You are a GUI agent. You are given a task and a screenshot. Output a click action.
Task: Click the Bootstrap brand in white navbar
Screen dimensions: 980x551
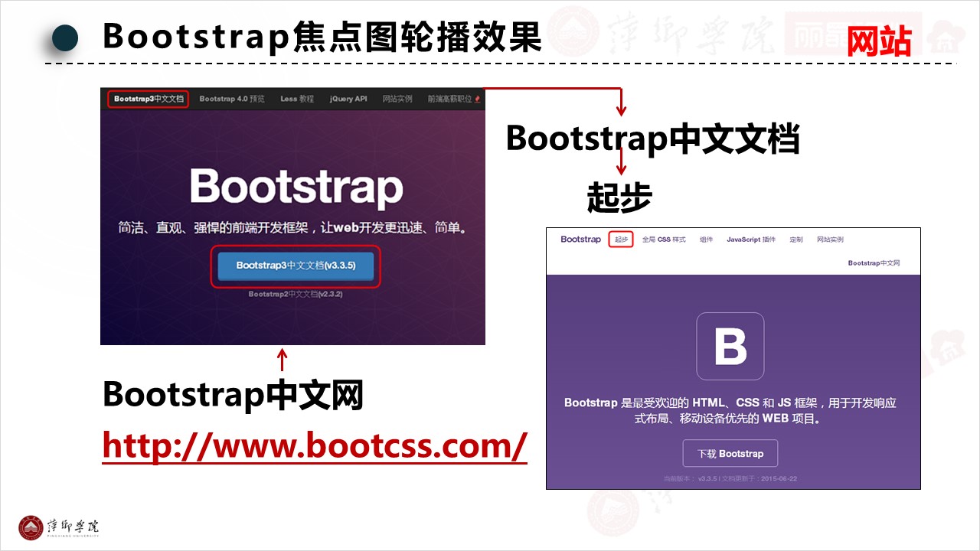[580, 240]
